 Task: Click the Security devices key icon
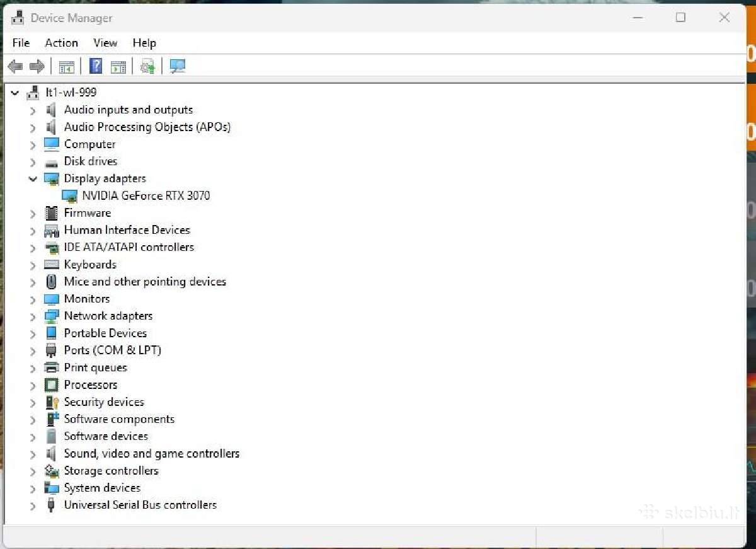point(52,402)
